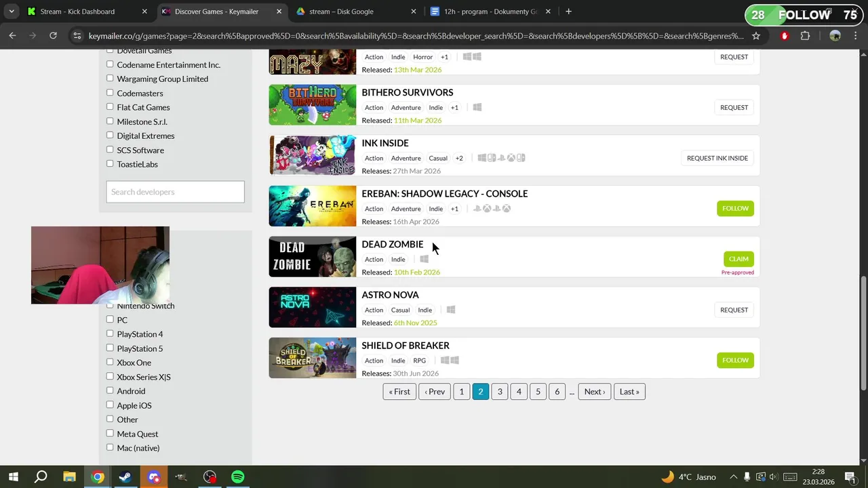Image resolution: width=868 pixels, height=488 pixels.
Task: Click the page vertical scrollbar
Action: (x=863, y=332)
